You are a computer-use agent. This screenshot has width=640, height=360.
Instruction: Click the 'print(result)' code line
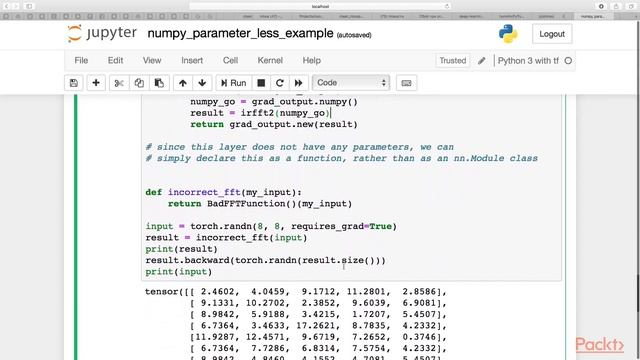(x=182, y=249)
